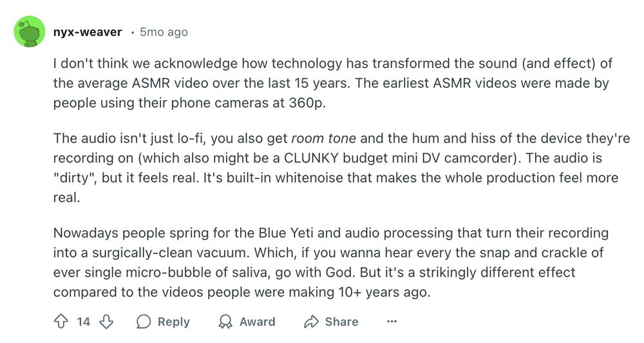Upvote the nyx-weaver comment
The width and height of the screenshot is (644, 343).
click(x=61, y=322)
